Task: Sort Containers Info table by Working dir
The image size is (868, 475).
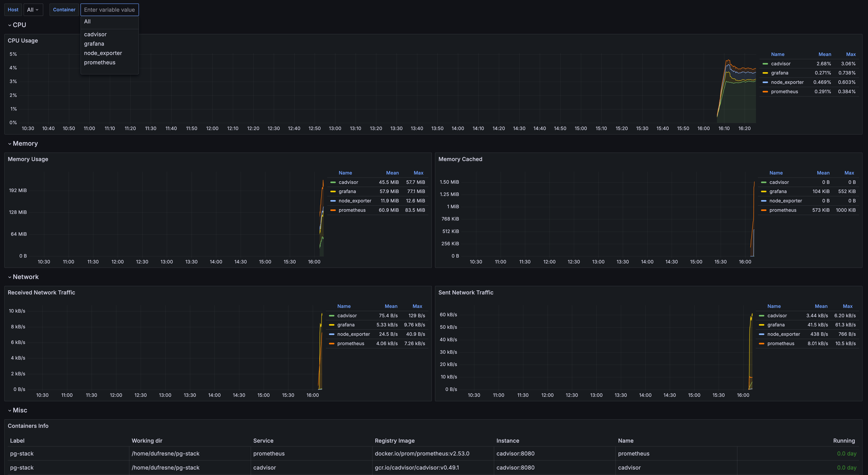Action: pyautogui.click(x=147, y=441)
